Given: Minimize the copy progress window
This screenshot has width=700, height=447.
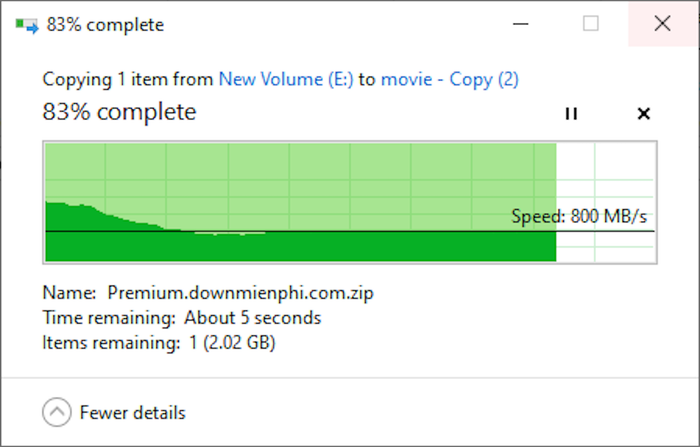Looking at the screenshot, I should (521, 23).
